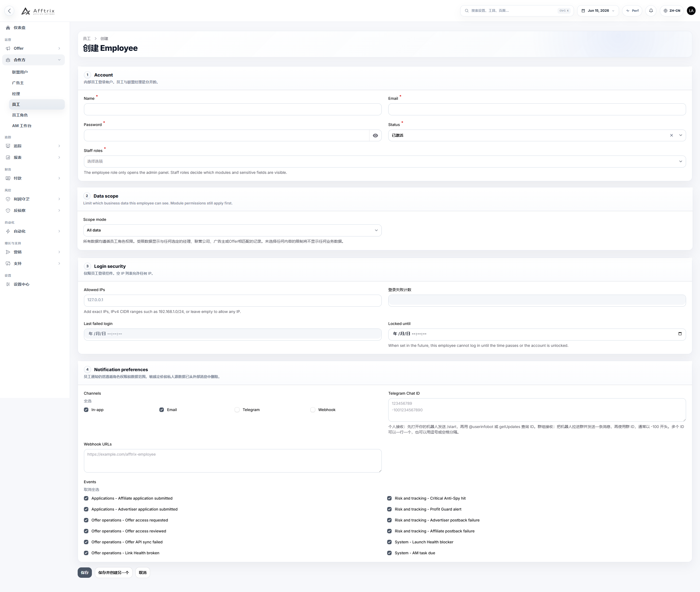Click the LA user avatar
Viewport: 700px width, 592px height.
(x=691, y=11)
